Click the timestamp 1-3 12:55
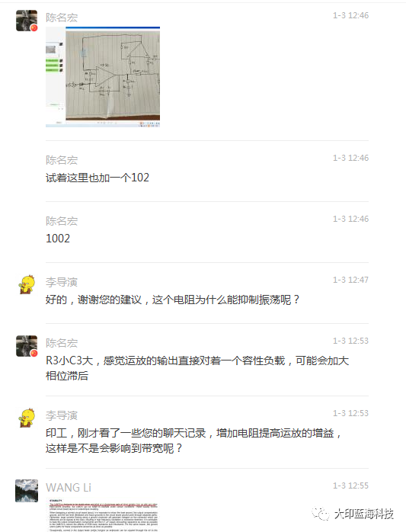The height and width of the screenshot is (532, 406). pyautogui.click(x=350, y=486)
